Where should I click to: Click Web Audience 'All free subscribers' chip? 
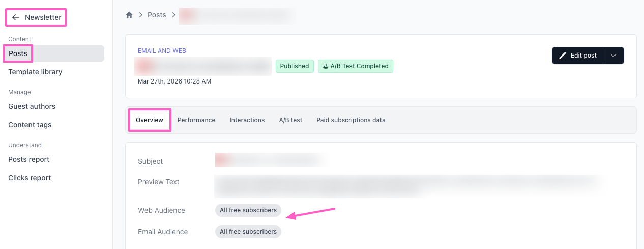[x=248, y=210]
